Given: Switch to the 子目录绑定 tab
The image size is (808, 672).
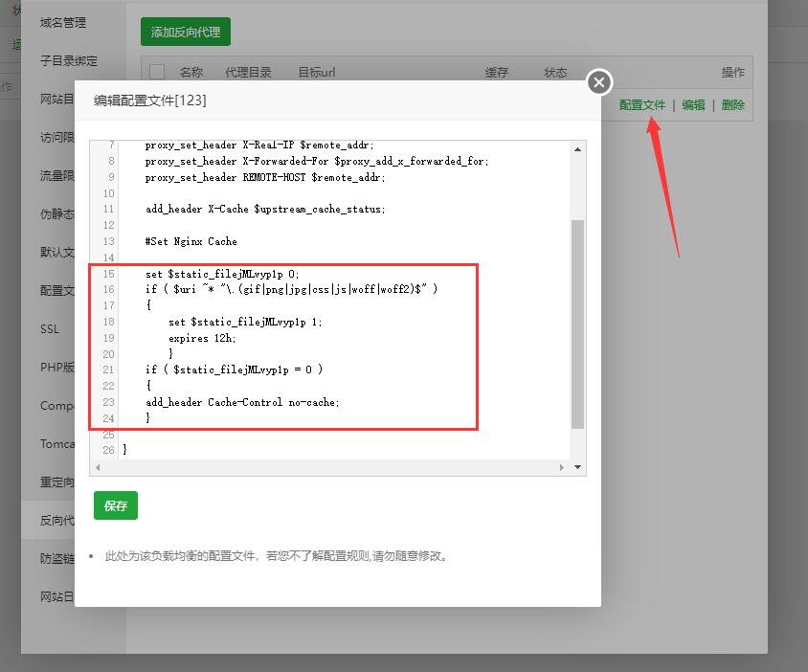Looking at the screenshot, I should tap(69, 61).
